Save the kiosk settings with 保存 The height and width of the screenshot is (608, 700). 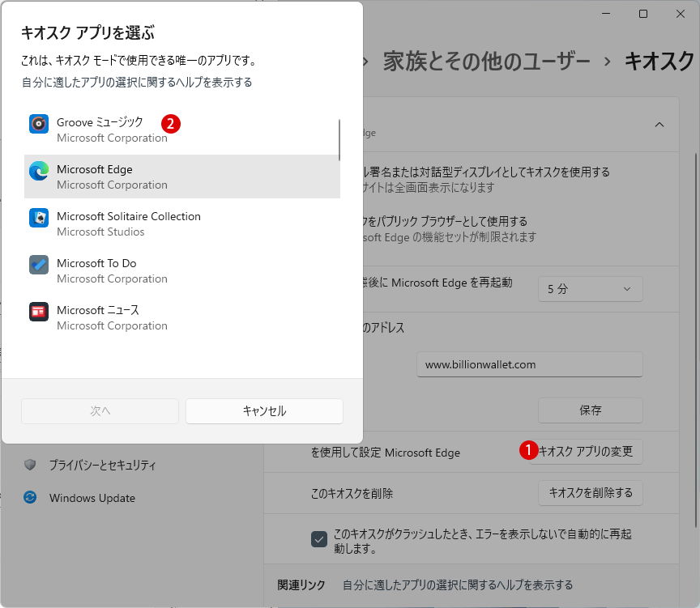pyautogui.click(x=590, y=410)
